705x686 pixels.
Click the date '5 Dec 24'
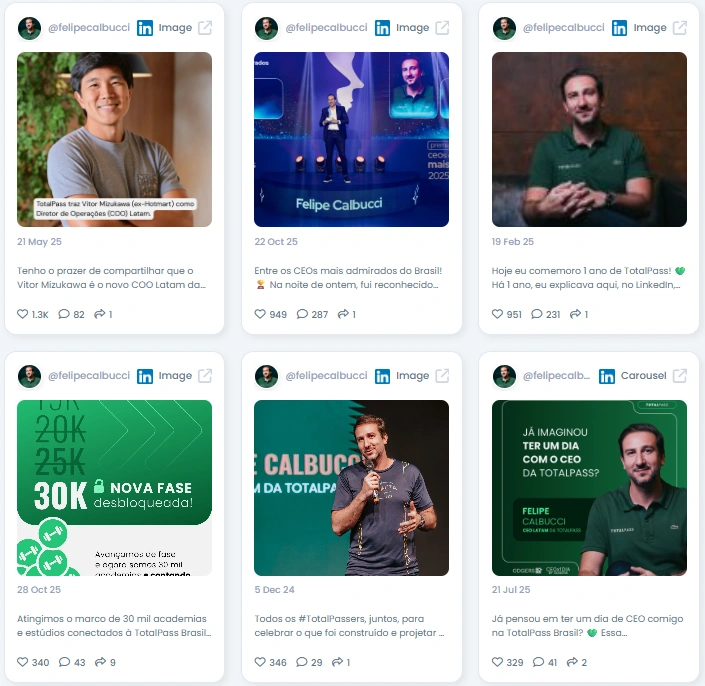(x=274, y=590)
